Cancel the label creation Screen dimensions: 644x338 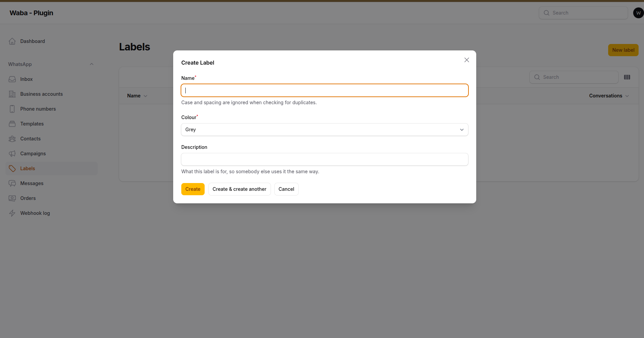[286, 189]
